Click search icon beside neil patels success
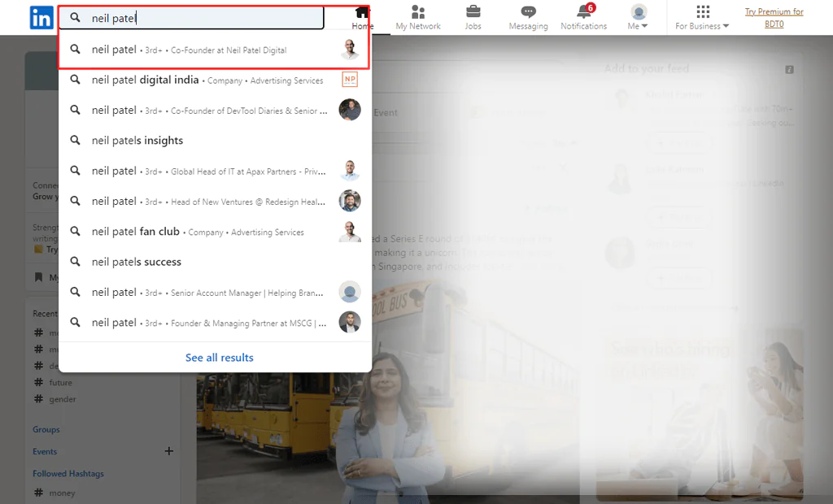The height and width of the screenshot is (504, 833). [x=76, y=262]
